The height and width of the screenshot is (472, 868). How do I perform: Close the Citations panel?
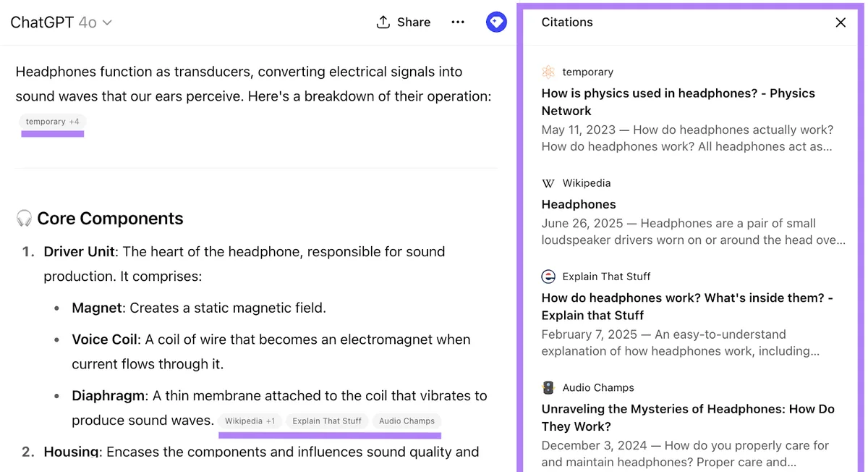tap(841, 22)
